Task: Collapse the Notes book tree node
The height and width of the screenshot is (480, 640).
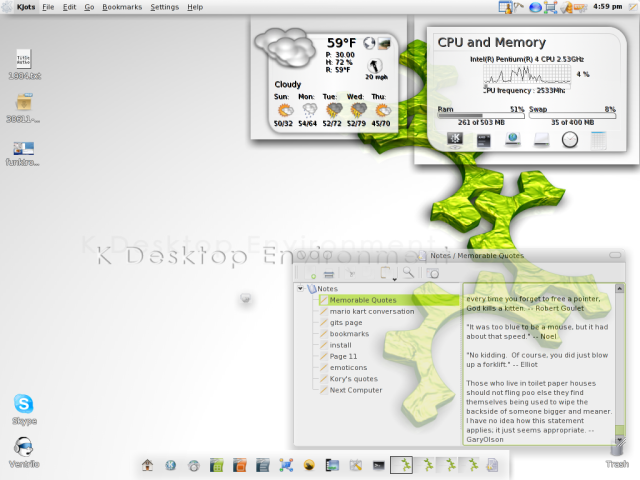Action: pyautogui.click(x=300, y=289)
